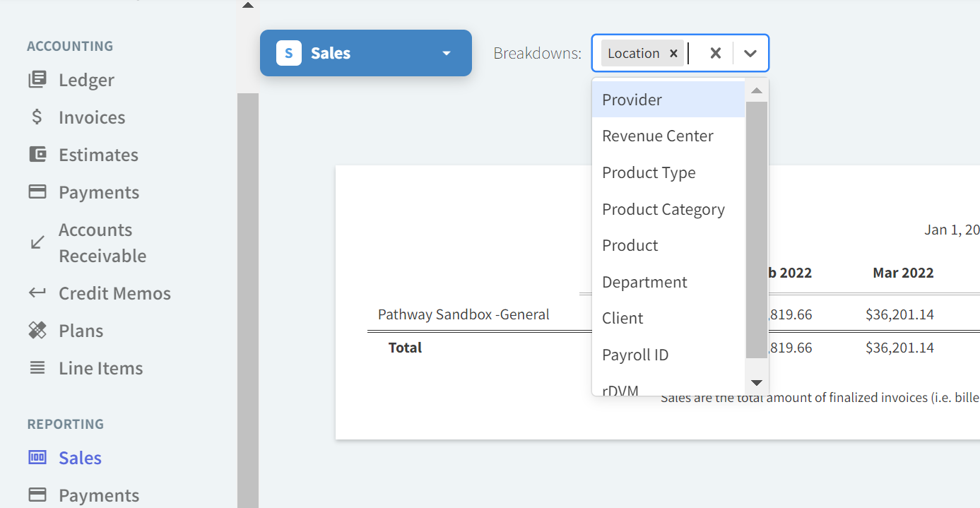Click the Credit Memos return icon
The image size is (980, 508).
(x=37, y=293)
